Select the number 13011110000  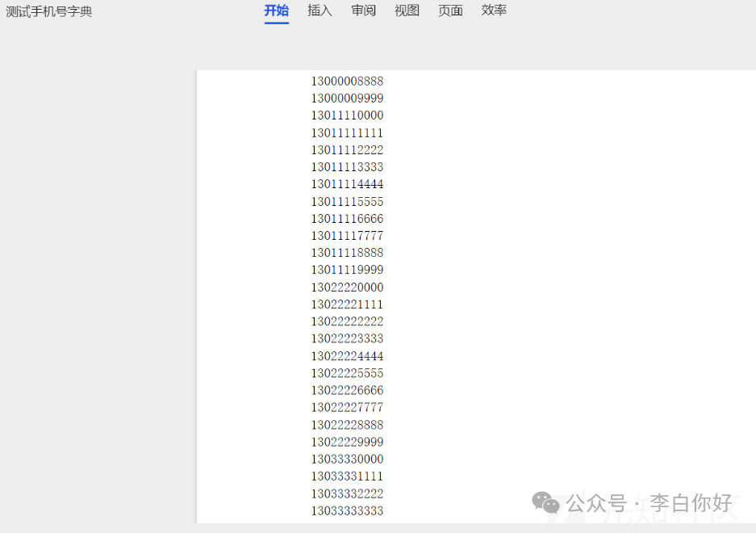tap(347, 115)
